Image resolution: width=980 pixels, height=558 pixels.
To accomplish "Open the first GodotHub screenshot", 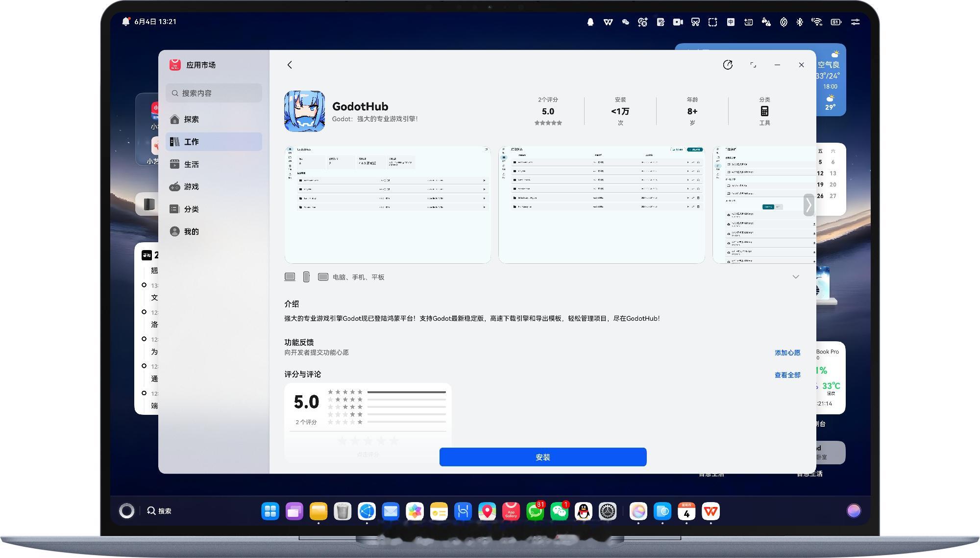I will pyautogui.click(x=388, y=204).
